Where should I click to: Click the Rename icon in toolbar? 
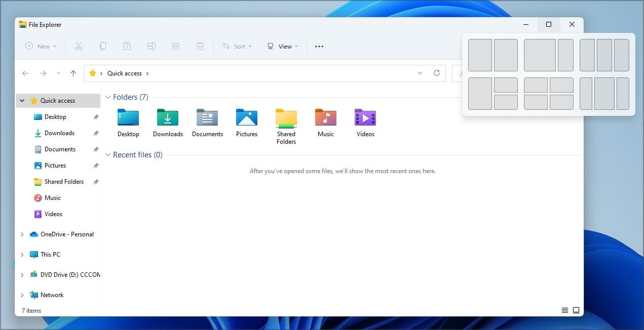[151, 46]
